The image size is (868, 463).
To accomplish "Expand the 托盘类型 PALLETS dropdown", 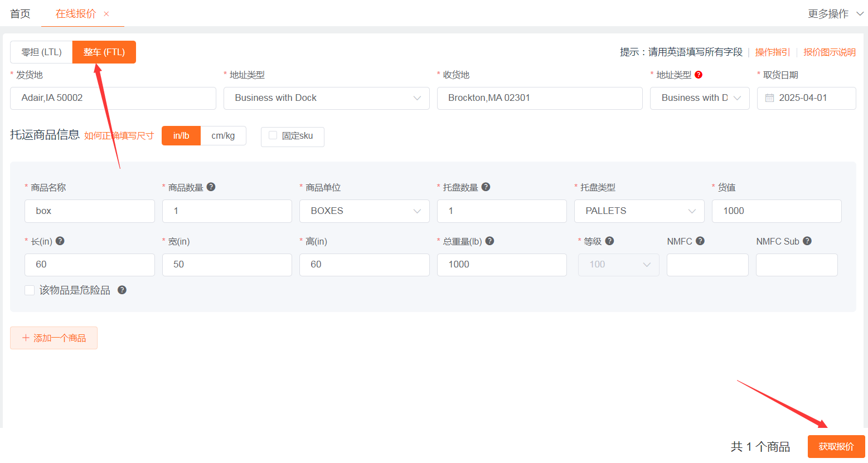I will (x=639, y=211).
